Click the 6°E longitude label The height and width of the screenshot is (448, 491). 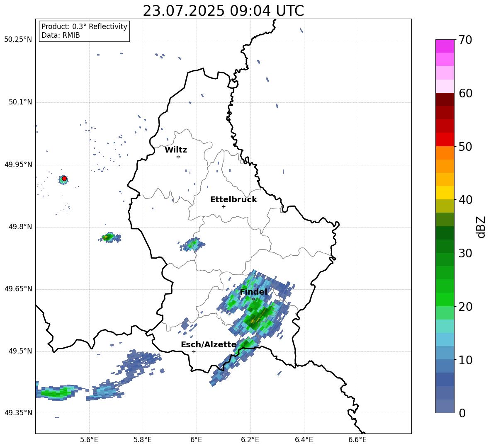pyautogui.click(x=196, y=440)
